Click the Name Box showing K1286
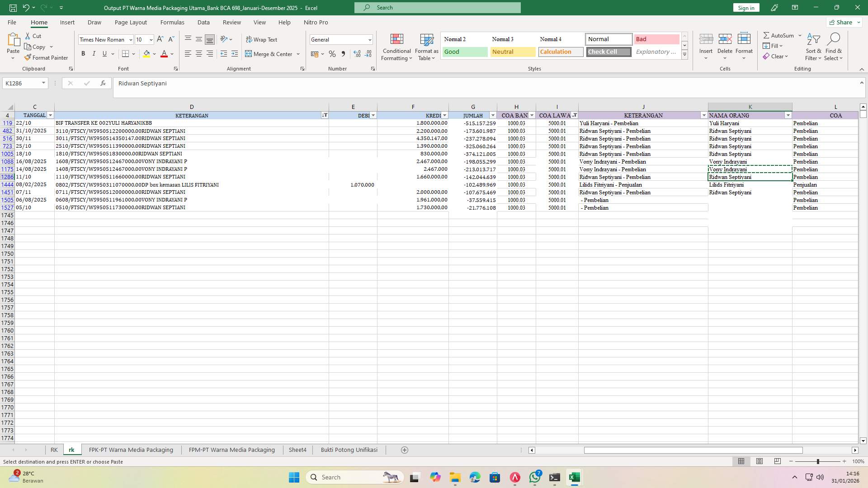Image resolution: width=868 pixels, height=488 pixels. click(21, 83)
